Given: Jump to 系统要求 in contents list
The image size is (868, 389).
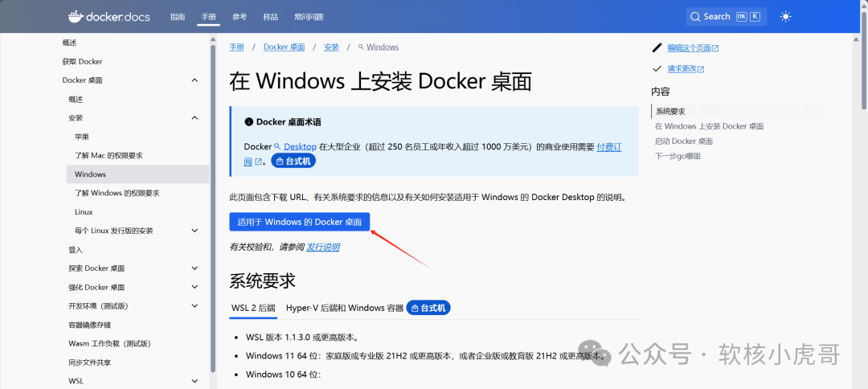Looking at the screenshot, I should (670, 111).
